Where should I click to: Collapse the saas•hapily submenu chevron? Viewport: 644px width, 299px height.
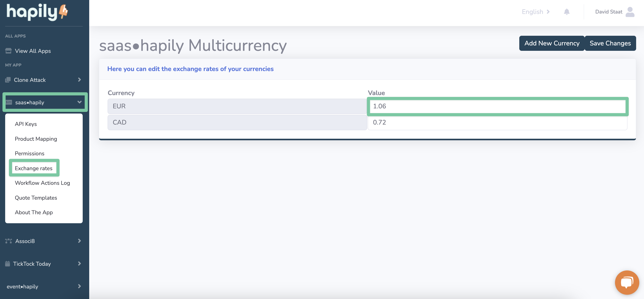[x=79, y=102]
